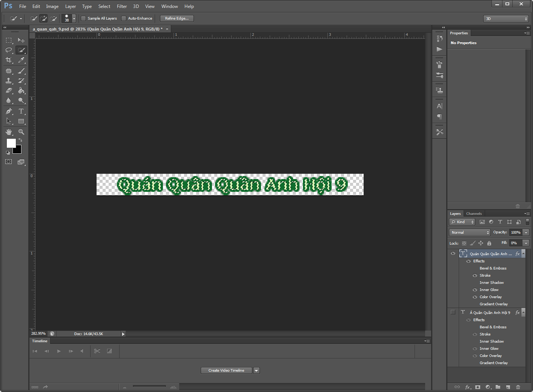The image size is (533, 392).
Task: Click the Refine Edge button
Action: coord(177,18)
